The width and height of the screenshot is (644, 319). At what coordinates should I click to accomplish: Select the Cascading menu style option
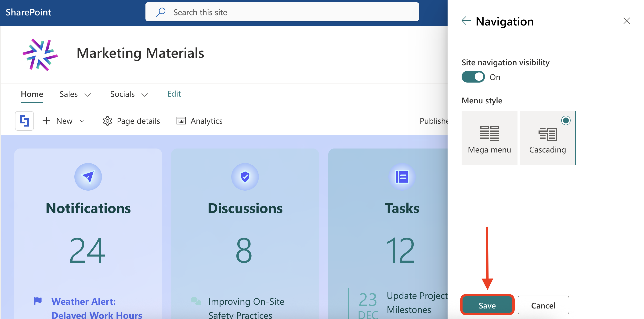547,138
